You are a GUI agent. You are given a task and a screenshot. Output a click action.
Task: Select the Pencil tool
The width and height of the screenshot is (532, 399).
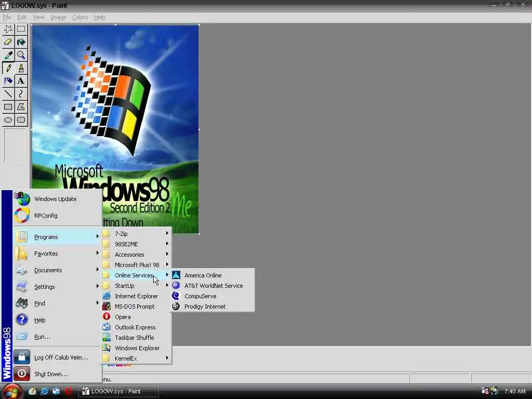click(8, 68)
